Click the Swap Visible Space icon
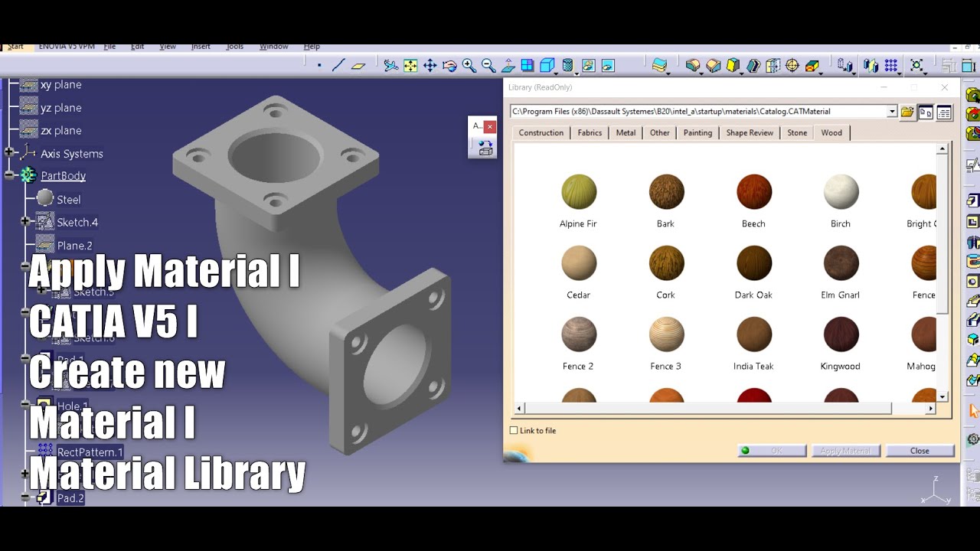 (608, 66)
